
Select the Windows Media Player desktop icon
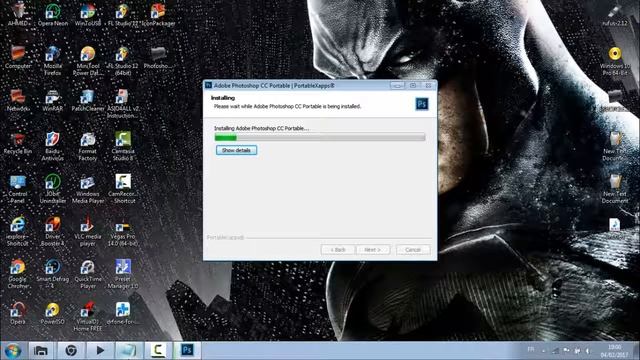point(88,189)
